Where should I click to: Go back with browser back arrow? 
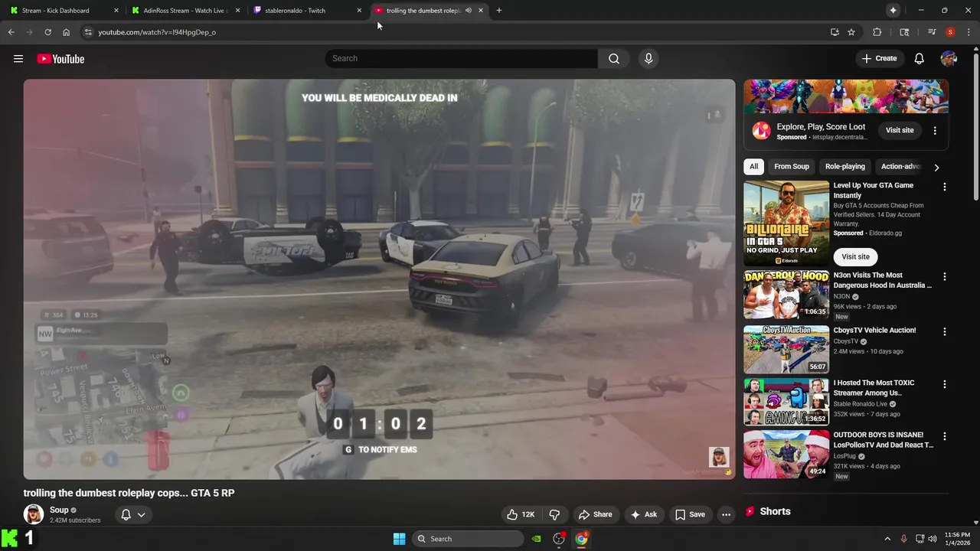(x=11, y=32)
